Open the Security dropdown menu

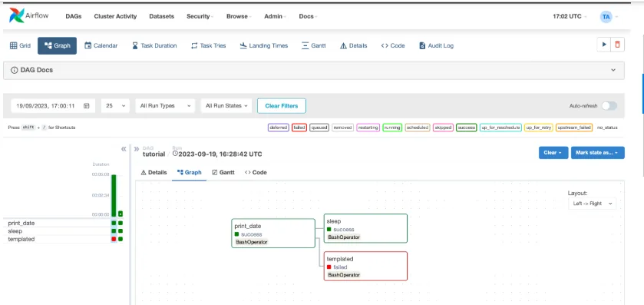200,16
